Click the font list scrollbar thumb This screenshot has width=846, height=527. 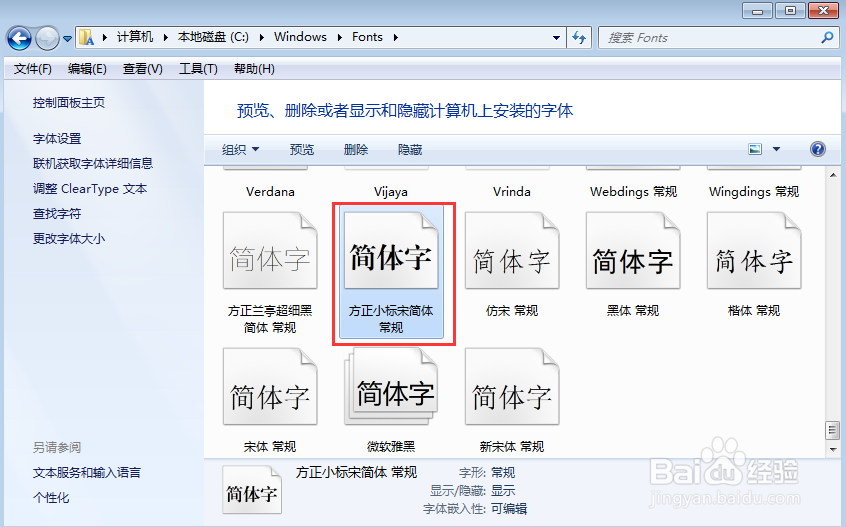833,430
